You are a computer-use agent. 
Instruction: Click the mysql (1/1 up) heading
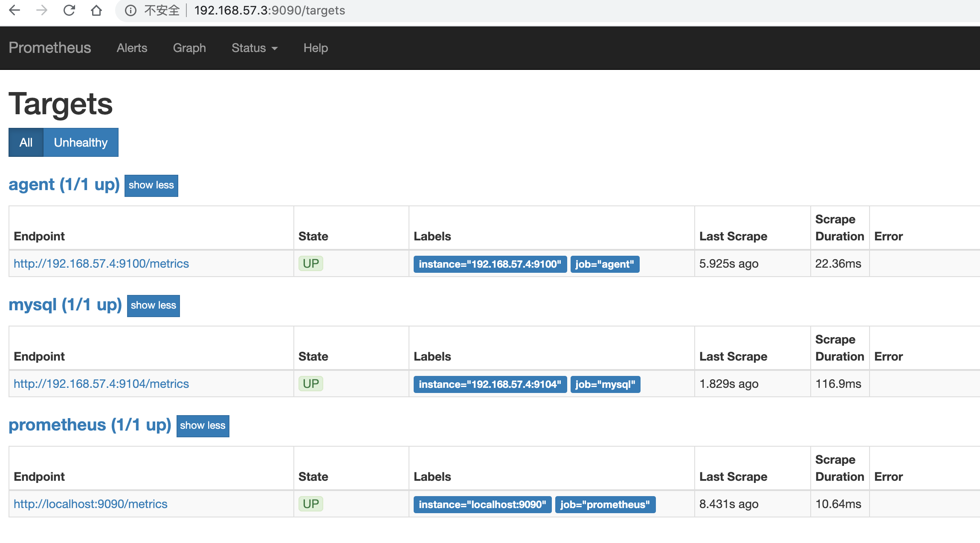65,305
